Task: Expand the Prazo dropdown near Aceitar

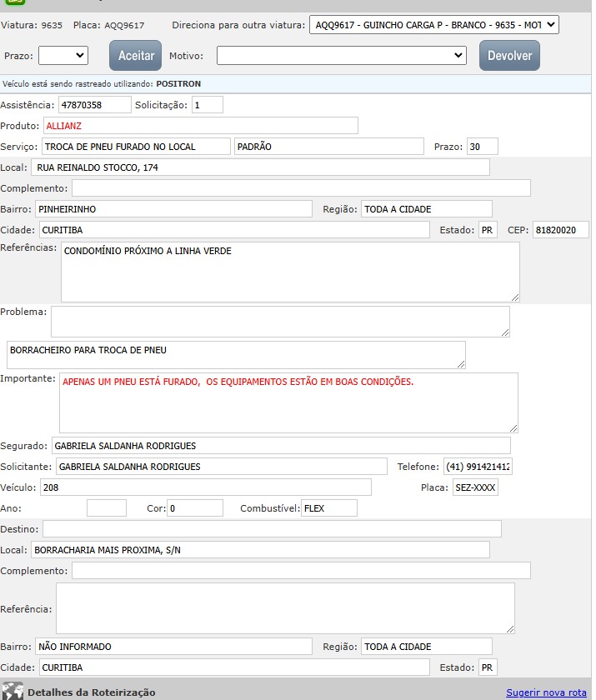Action: pos(63,56)
